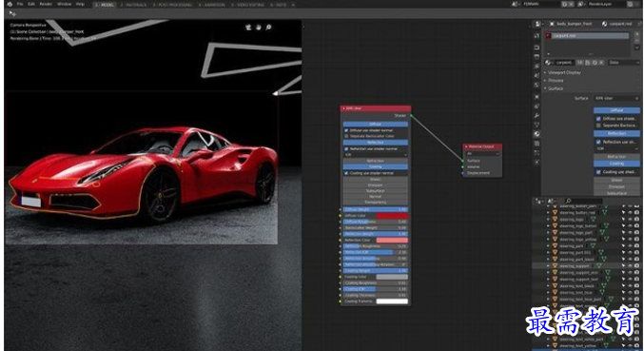Toggle Coating use shader normal in node
Screen dimensions: 644x351
(346, 173)
